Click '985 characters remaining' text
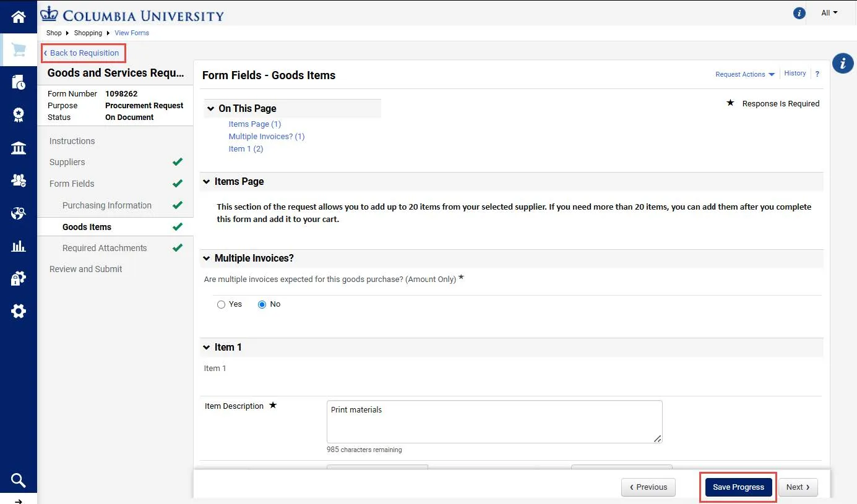The width and height of the screenshot is (857, 504). pos(364,450)
